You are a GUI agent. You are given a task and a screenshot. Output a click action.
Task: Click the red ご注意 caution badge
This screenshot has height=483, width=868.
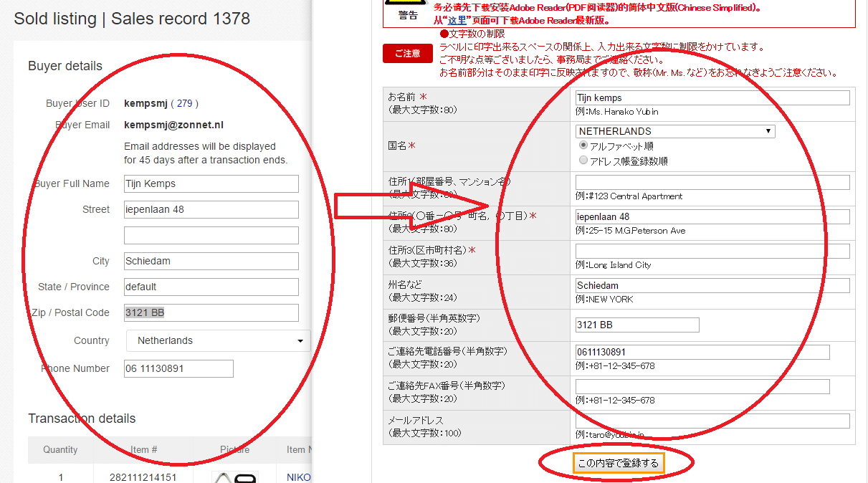click(x=407, y=53)
